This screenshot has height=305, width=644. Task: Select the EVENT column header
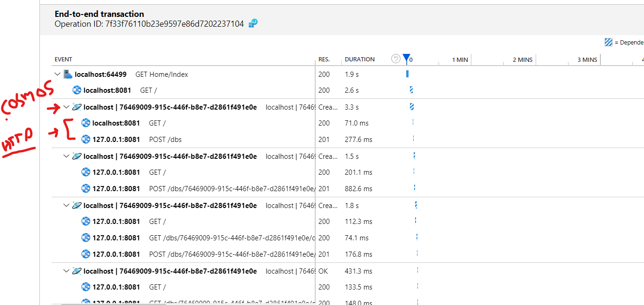[63, 59]
